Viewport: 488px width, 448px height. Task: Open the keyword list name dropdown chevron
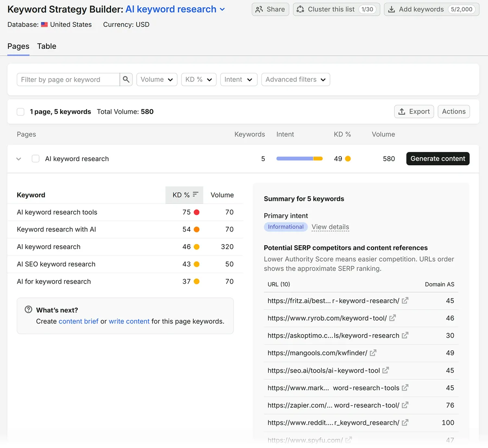[222, 9]
